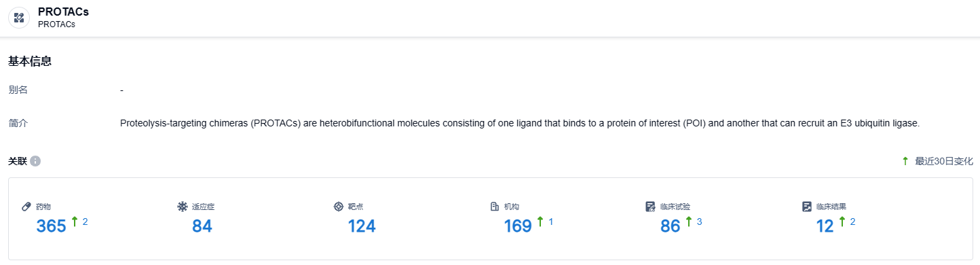Click the chart icon beside 临床结果
Image resolution: width=980 pixels, height=265 pixels.
(x=806, y=207)
